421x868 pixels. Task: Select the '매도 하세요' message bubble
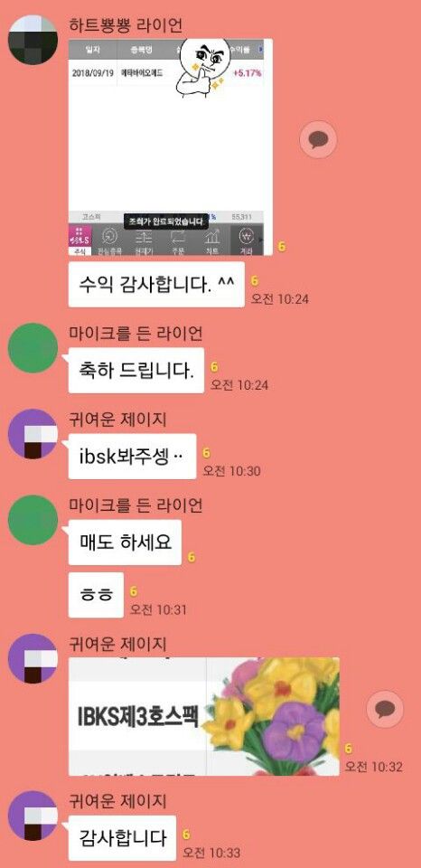[125, 542]
